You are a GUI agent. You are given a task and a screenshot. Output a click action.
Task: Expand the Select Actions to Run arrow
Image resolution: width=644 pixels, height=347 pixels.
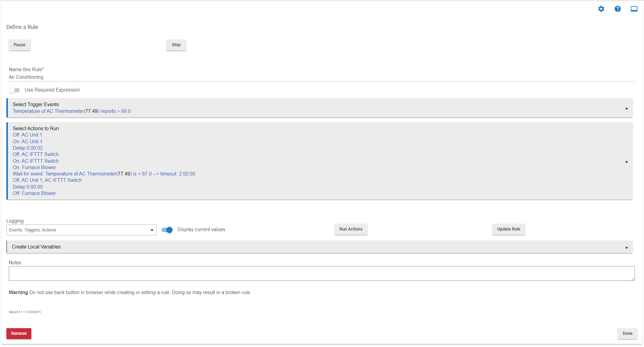pos(627,162)
